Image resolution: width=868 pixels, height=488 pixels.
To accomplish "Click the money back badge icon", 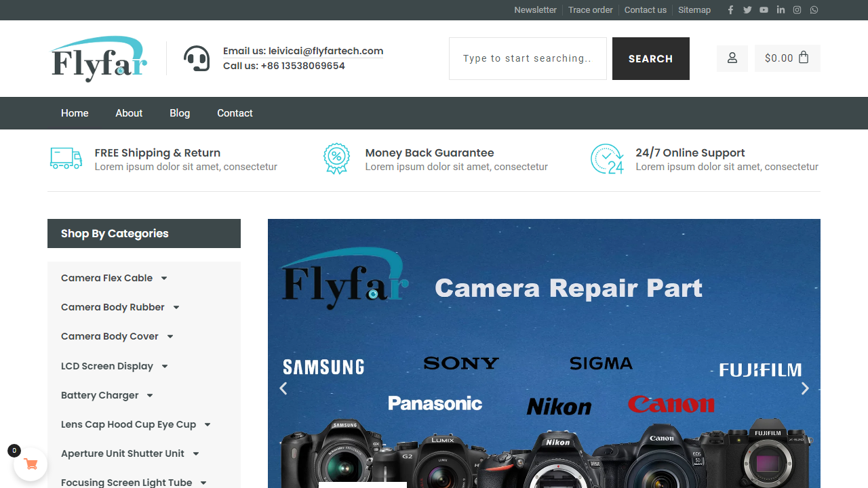I will click(x=336, y=159).
